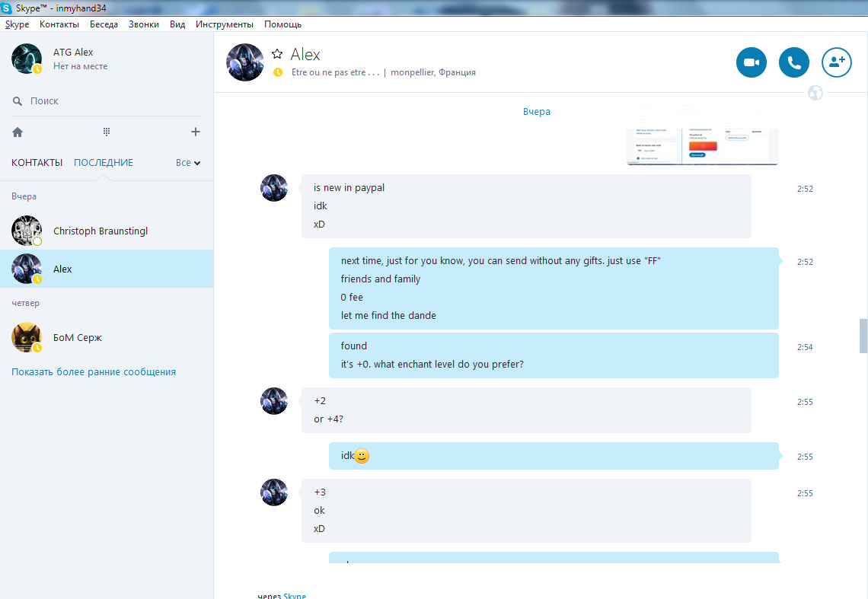The image size is (868, 599).
Task: Click the message "friends and family"
Action: point(380,279)
